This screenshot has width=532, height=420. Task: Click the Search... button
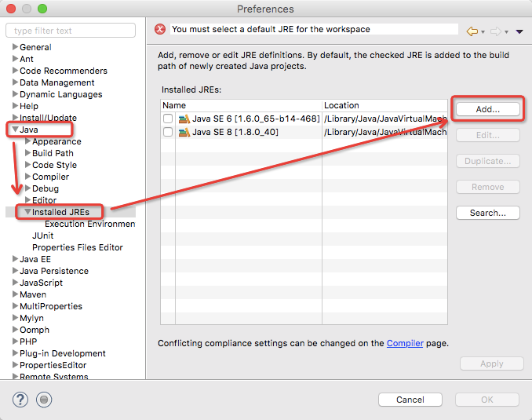487,213
